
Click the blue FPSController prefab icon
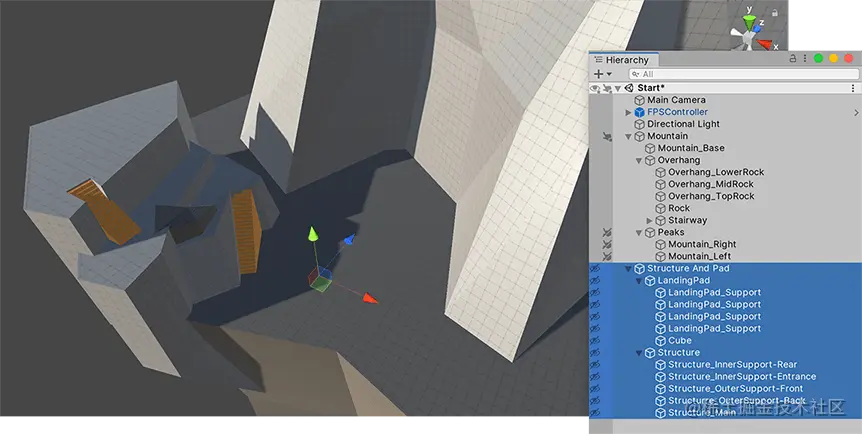(x=639, y=112)
